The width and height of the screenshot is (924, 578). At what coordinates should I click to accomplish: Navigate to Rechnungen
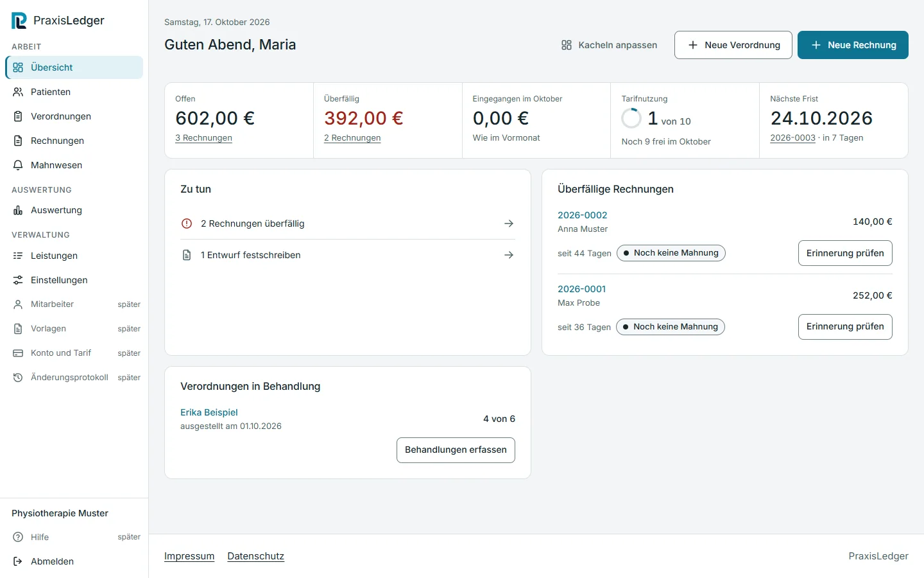click(x=74, y=141)
